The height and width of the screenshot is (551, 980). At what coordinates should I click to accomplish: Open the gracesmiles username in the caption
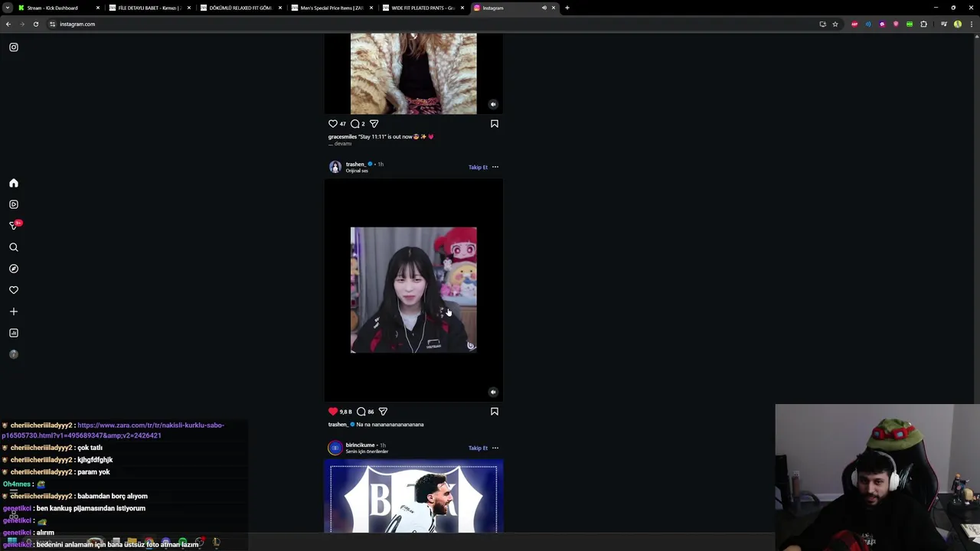[x=342, y=136]
